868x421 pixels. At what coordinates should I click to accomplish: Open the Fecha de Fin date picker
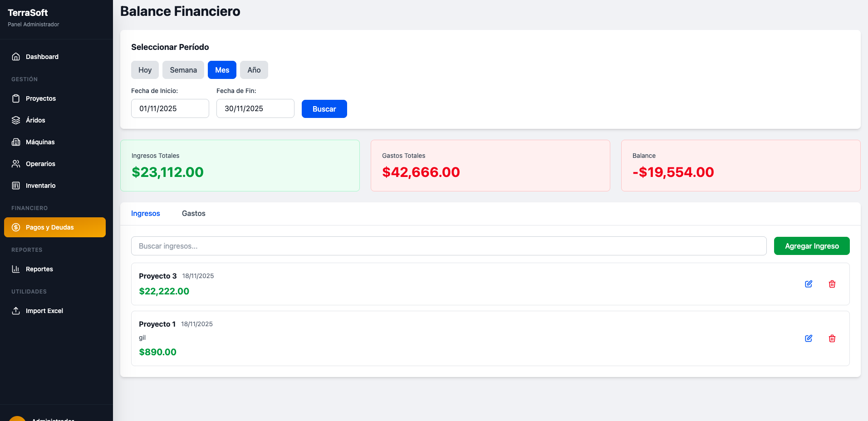255,108
